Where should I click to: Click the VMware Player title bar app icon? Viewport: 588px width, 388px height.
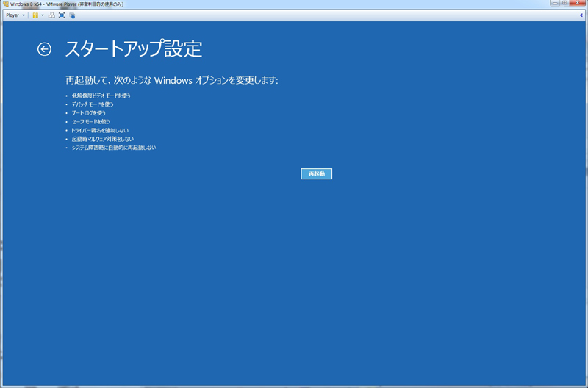coord(6,4)
